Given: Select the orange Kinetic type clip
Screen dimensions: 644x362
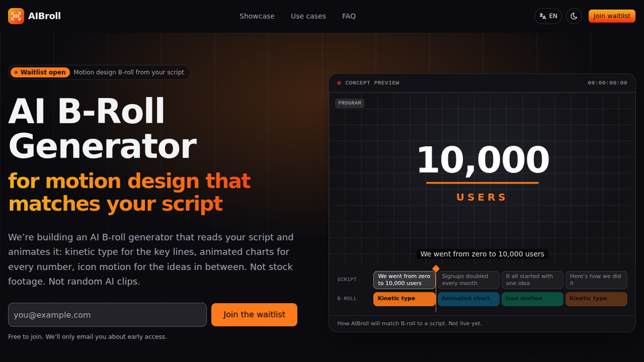Looking at the screenshot, I should click(404, 299).
